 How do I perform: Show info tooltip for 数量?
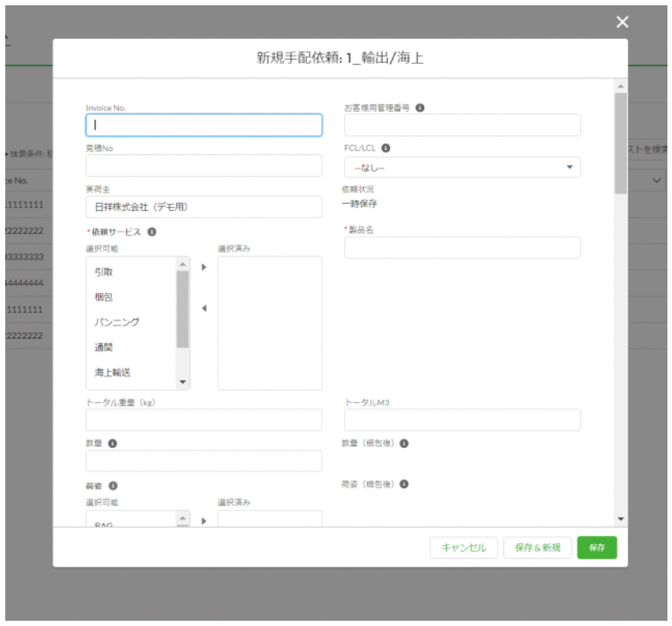tap(112, 443)
